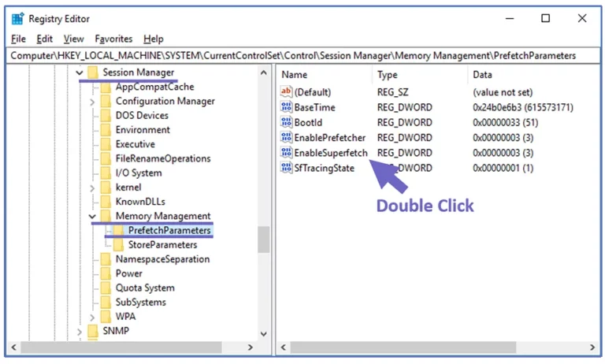This screenshot has height=364, width=605.
Task: Select the PrefetchParameters tree label
Action: (x=169, y=230)
